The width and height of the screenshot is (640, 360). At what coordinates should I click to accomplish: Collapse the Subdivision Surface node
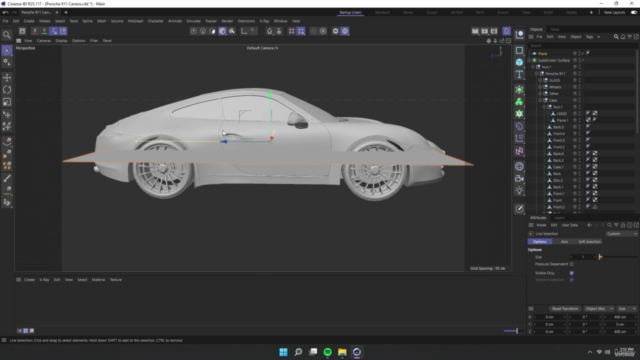click(529, 60)
